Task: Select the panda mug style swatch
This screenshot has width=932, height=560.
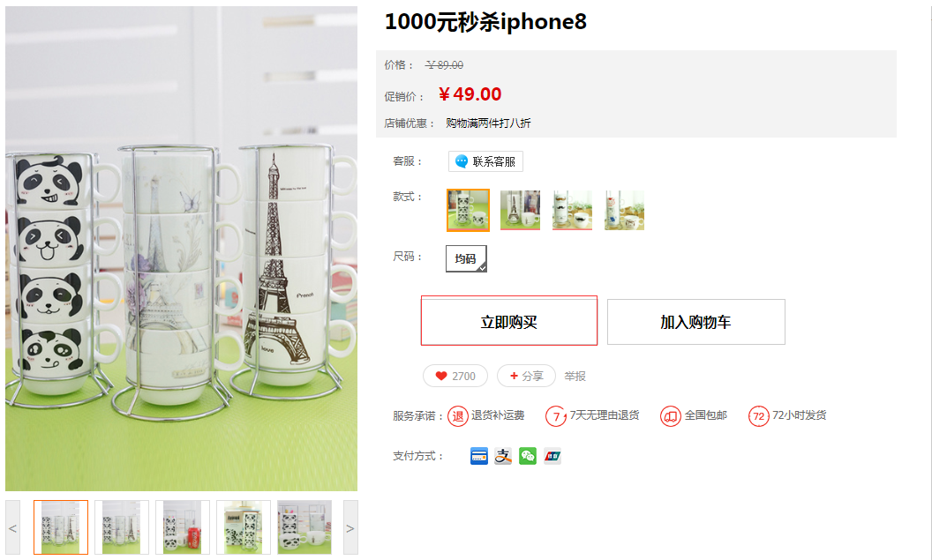Action: tap(468, 210)
